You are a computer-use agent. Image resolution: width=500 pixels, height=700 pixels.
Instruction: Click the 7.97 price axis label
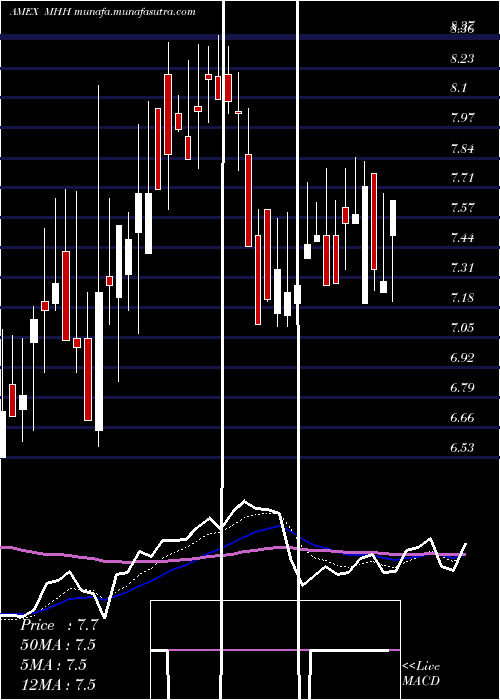pos(462,118)
